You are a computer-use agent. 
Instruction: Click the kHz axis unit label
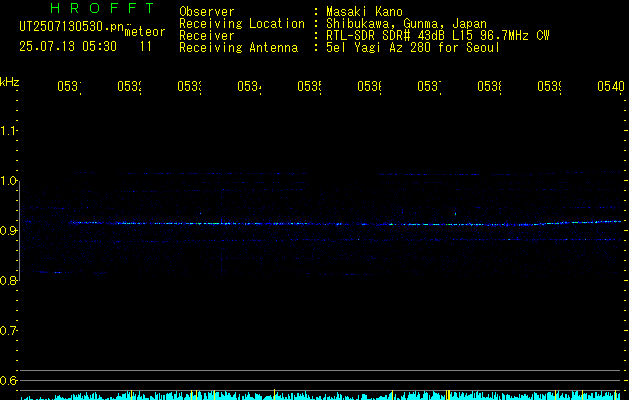pos(10,82)
